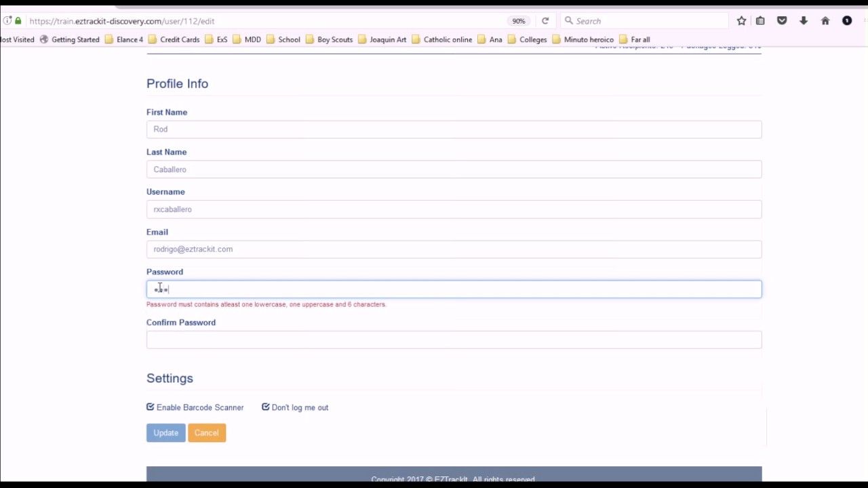Click the Pocket shield icon
Screen dimensions: 868x488
(782, 21)
